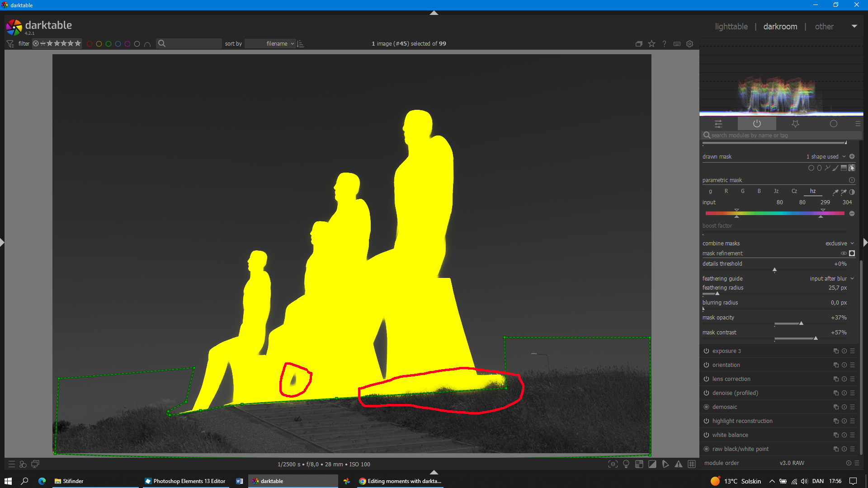Image resolution: width=868 pixels, height=488 pixels.
Task: Show base modules circle tab
Action: pyautogui.click(x=834, y=124)
